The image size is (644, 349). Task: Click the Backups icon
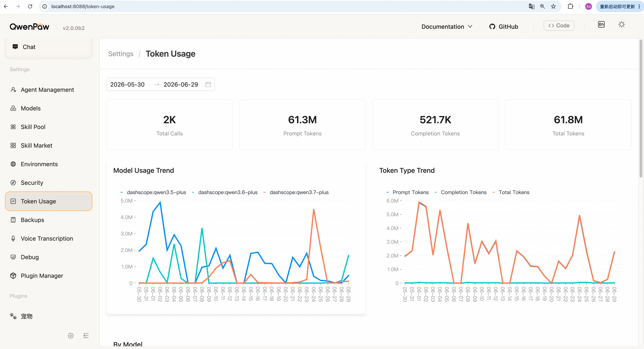(x=13, y=220)
